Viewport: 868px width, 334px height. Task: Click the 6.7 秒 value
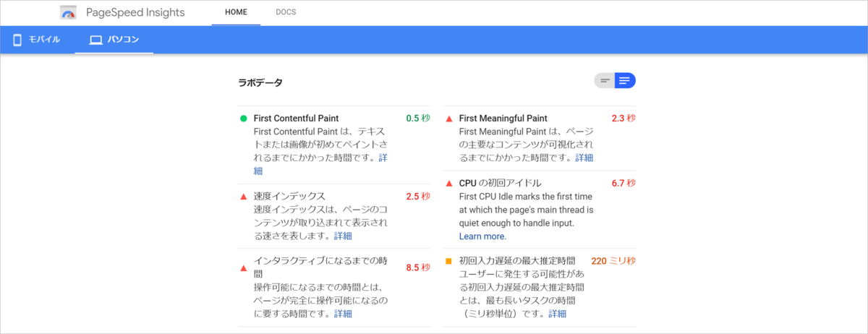[x=624, y=183]
